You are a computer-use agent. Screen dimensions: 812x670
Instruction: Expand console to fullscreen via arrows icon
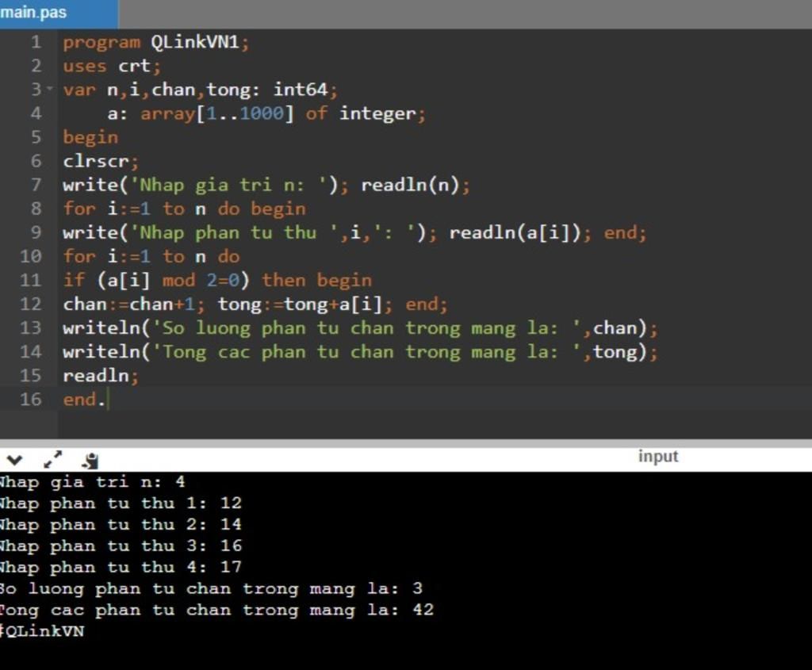[52, 459]
